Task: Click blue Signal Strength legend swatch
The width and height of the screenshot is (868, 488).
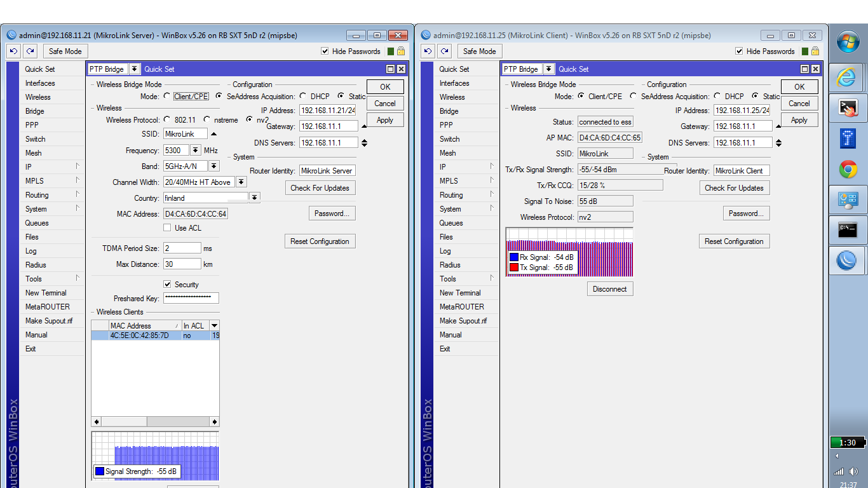Action: (x=100, y=471)
